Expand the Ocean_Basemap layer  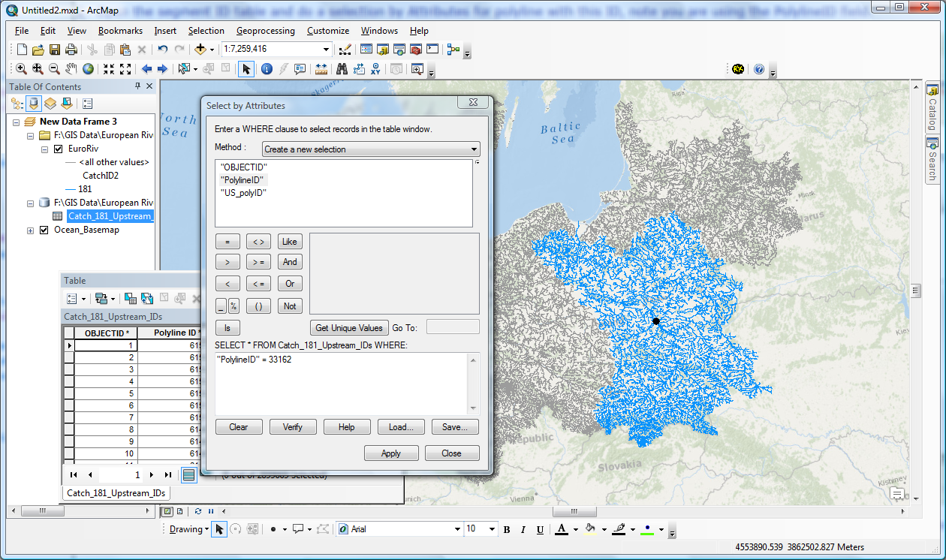click(31, 230)
